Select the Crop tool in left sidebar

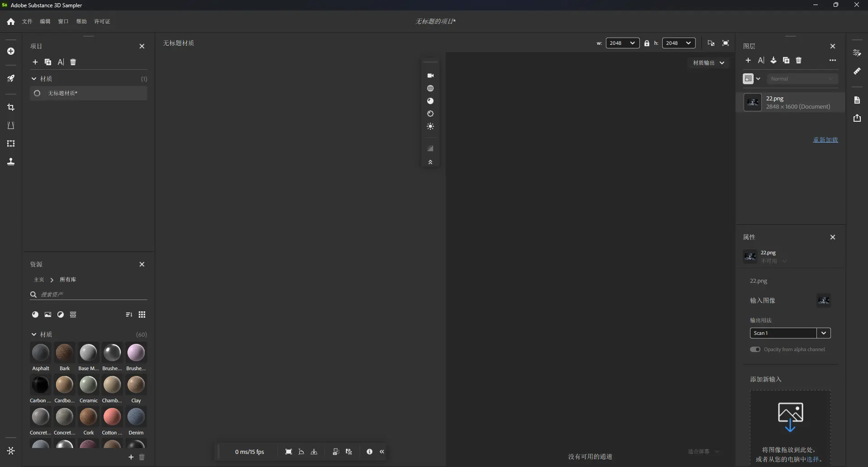click(11, 108)
